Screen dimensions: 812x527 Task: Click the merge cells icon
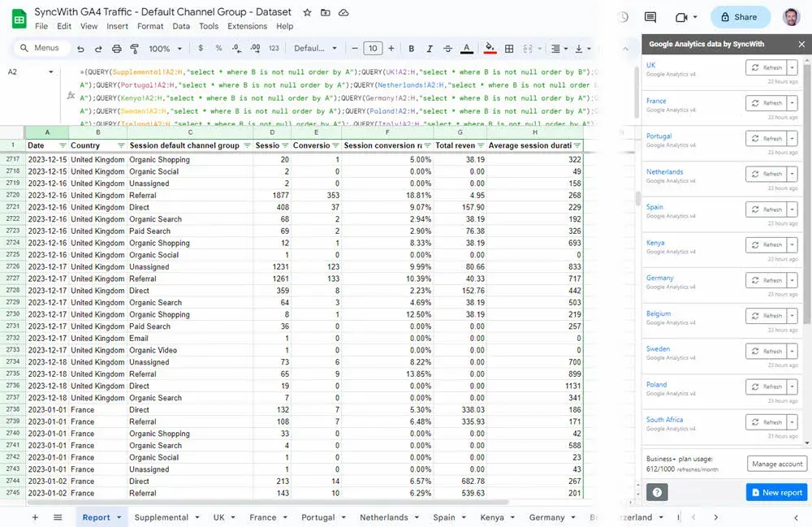[528, 49]
